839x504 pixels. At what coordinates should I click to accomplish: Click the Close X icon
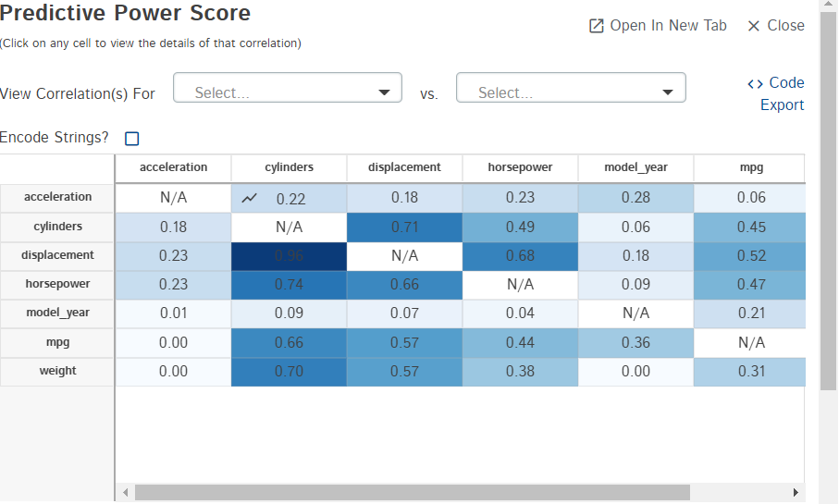(753, 26)
